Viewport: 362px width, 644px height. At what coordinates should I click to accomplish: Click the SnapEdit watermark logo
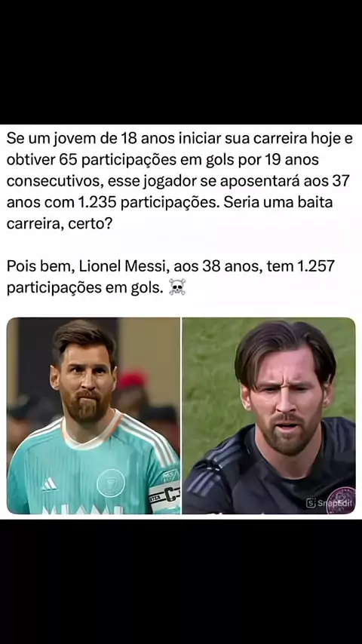click(x=329, y=503)
